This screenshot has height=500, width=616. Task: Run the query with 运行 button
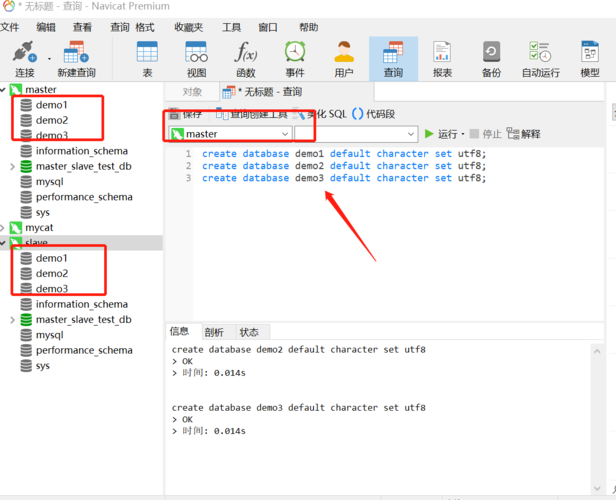tap(441, 134)
